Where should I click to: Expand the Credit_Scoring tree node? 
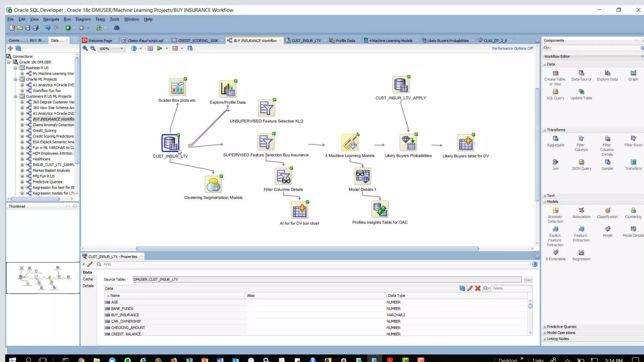(22, 131)
